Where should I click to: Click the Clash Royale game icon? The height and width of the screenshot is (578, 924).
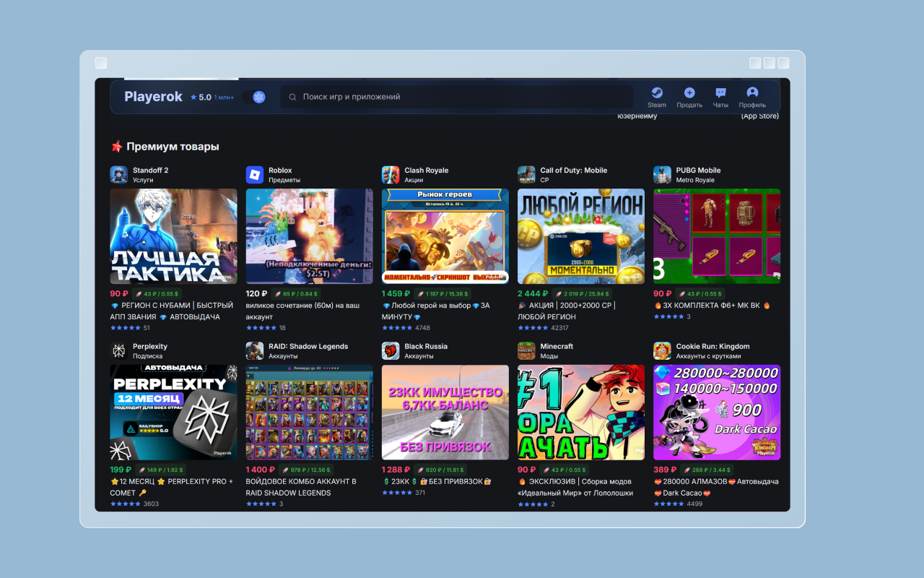[391, 175]
